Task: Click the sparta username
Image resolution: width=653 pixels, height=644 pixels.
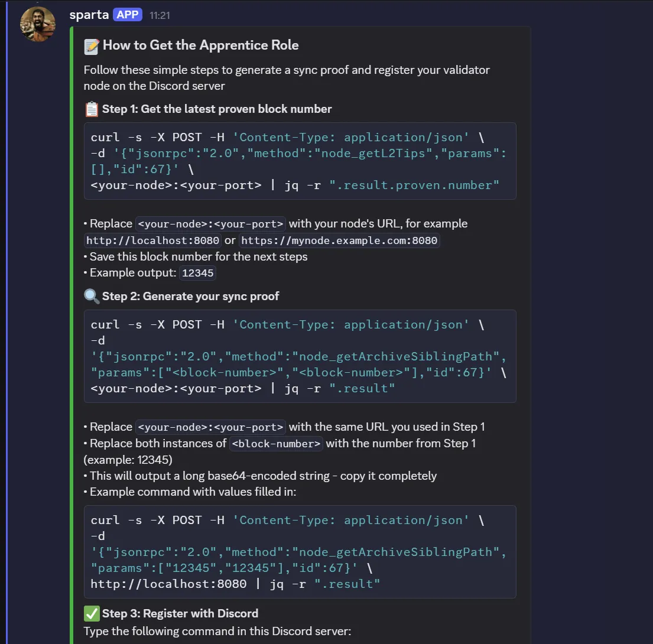Action: pos(89,15)
